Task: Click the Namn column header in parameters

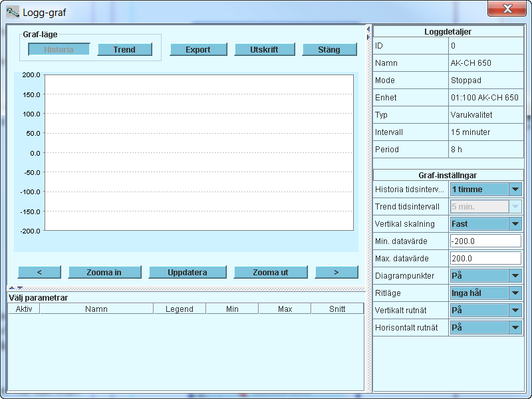Action: click(96, 309)
